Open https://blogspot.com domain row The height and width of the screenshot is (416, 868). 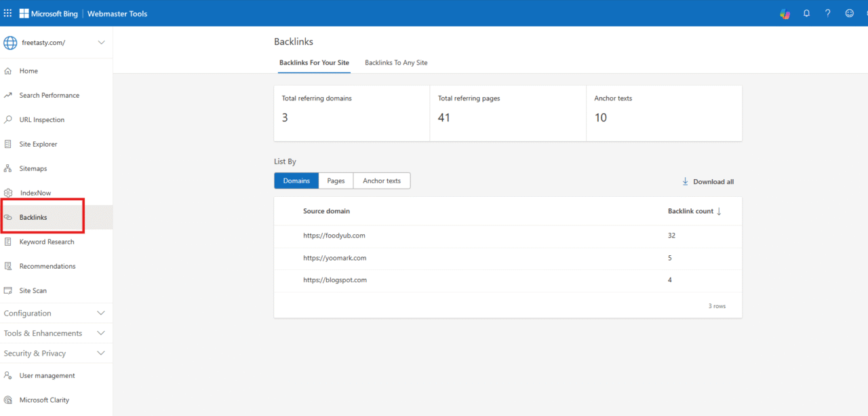point(508,280)
